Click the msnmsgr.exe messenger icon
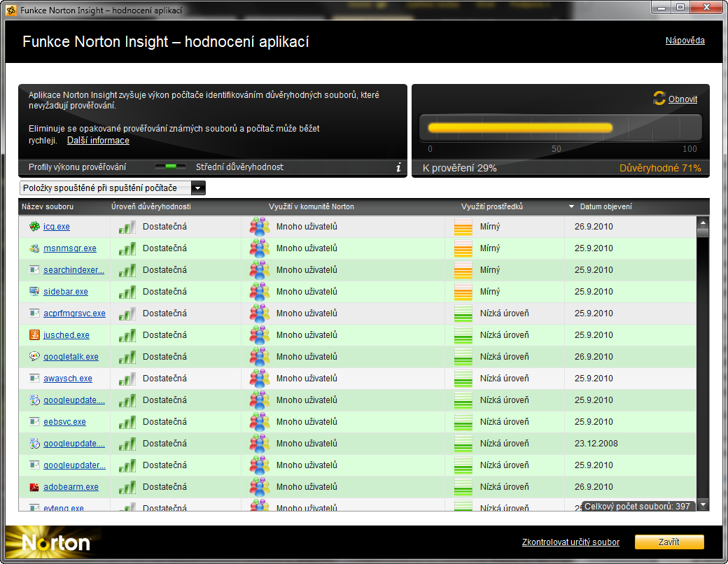 click(x=34, y=248)
